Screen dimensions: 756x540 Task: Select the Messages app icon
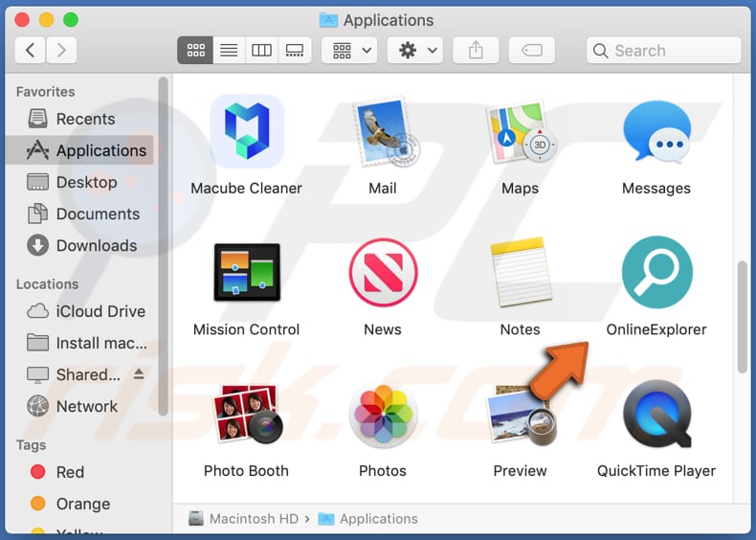coord(656,132)
